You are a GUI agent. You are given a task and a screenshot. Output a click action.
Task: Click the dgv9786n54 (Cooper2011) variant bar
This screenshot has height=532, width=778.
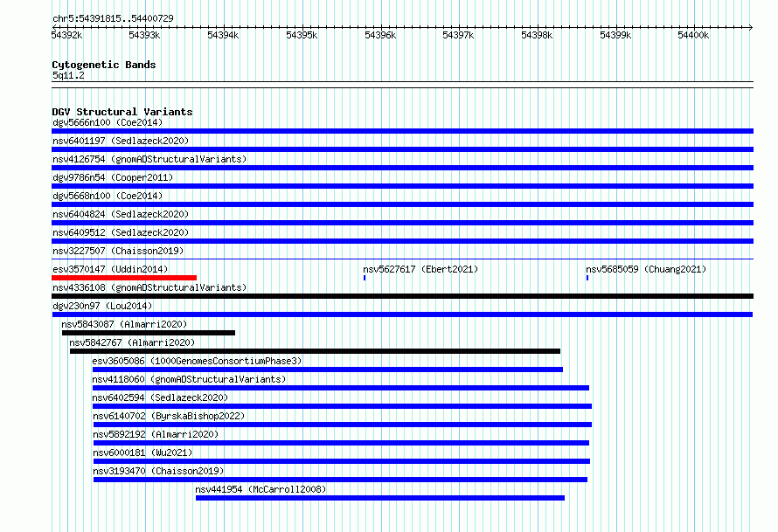click(402, 186)
